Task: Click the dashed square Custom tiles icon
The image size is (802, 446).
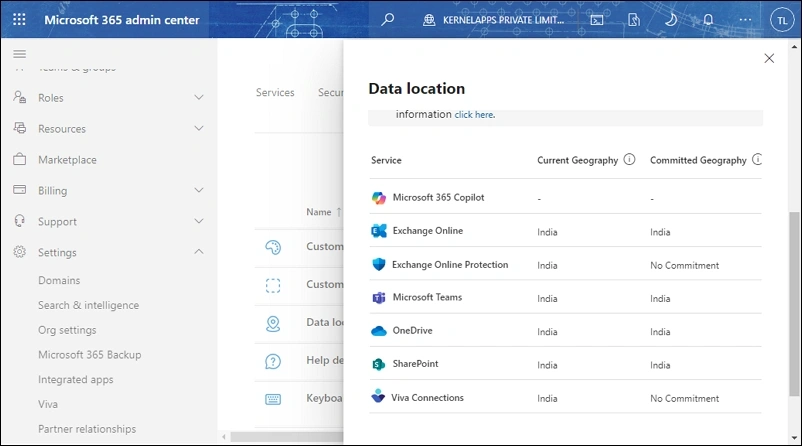Action: (273, 285)
